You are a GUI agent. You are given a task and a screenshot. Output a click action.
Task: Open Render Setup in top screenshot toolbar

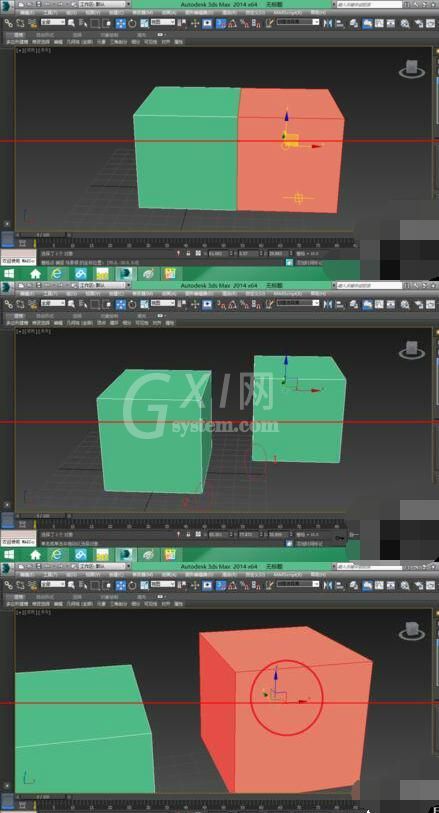click(418, 23)
